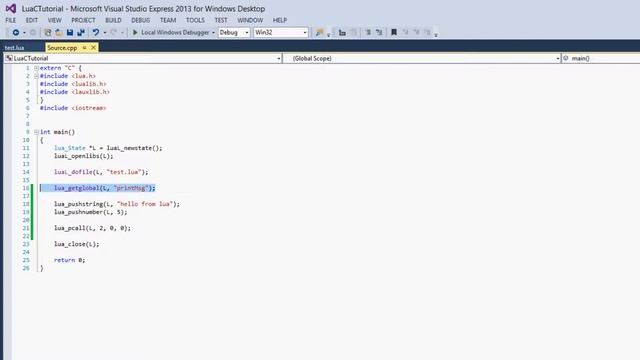
Task: Click the Save All icon
Action: click(x=81, y=32)
